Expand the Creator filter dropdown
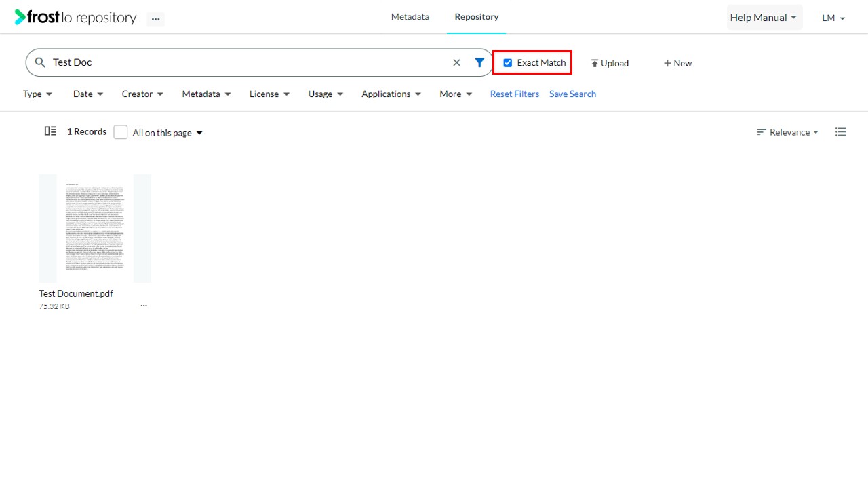The image size is (868, 488). point(142,94)
